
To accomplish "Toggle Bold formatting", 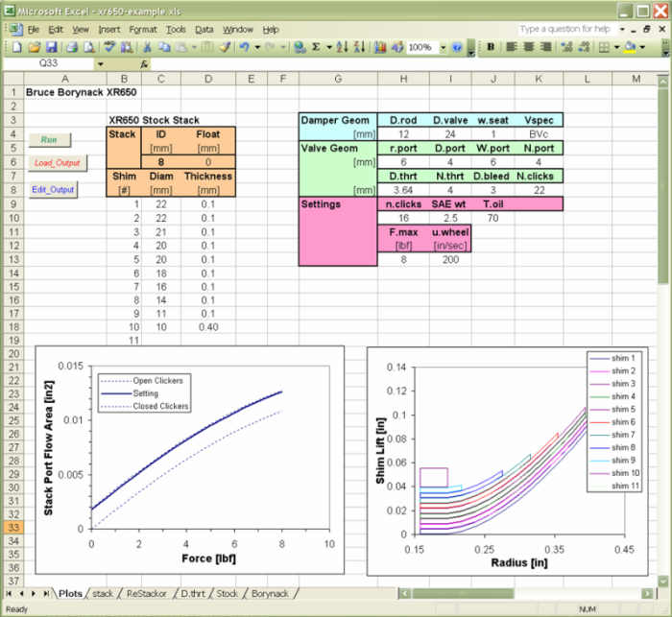I will coord(491,47).
